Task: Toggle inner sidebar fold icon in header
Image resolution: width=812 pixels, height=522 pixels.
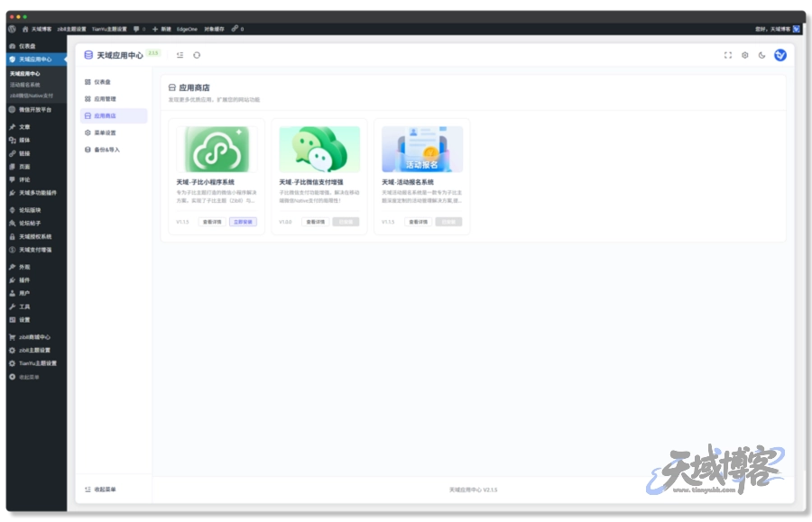Action: coord(180,55)
